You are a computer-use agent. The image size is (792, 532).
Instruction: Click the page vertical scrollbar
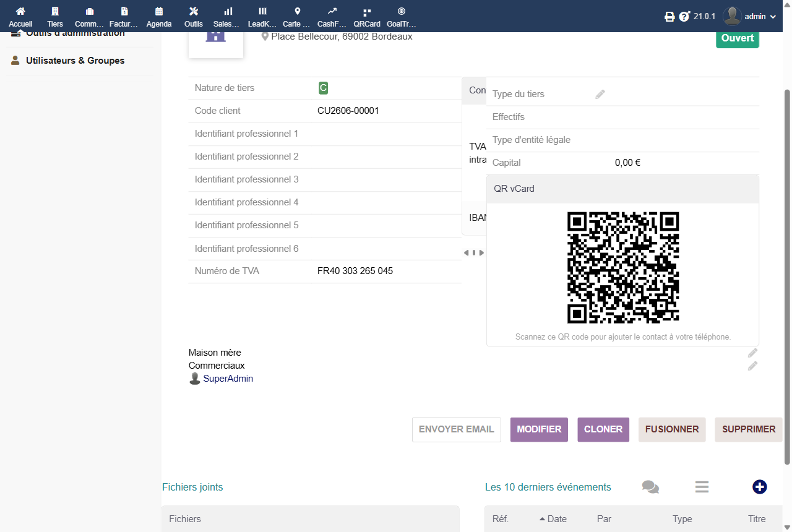pyautogui.click(x=787, y=277)
